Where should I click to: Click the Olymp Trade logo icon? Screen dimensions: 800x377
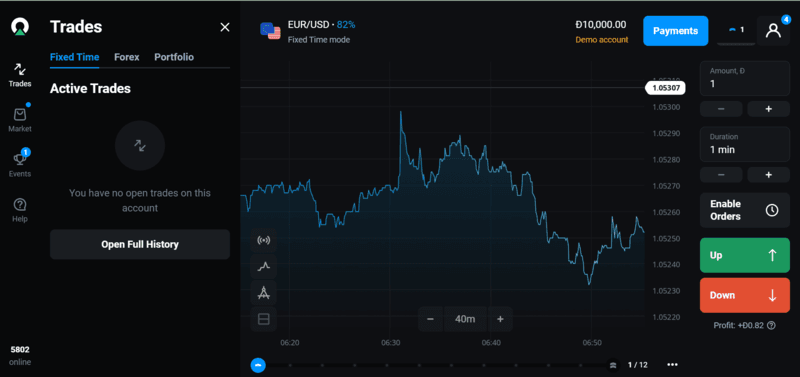pyautogui.click(x=20, y=27)
